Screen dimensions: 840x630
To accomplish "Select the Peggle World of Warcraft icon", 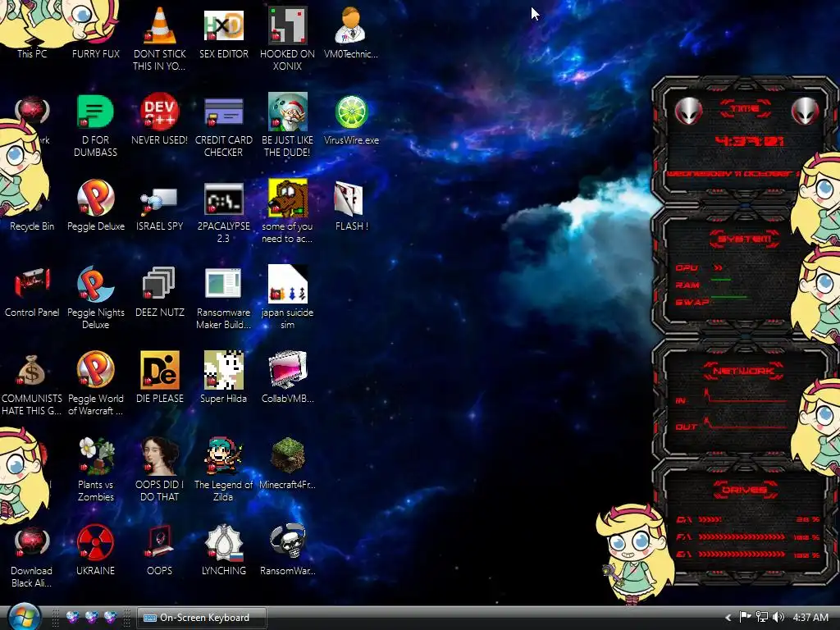I will (x=95, y=384).
